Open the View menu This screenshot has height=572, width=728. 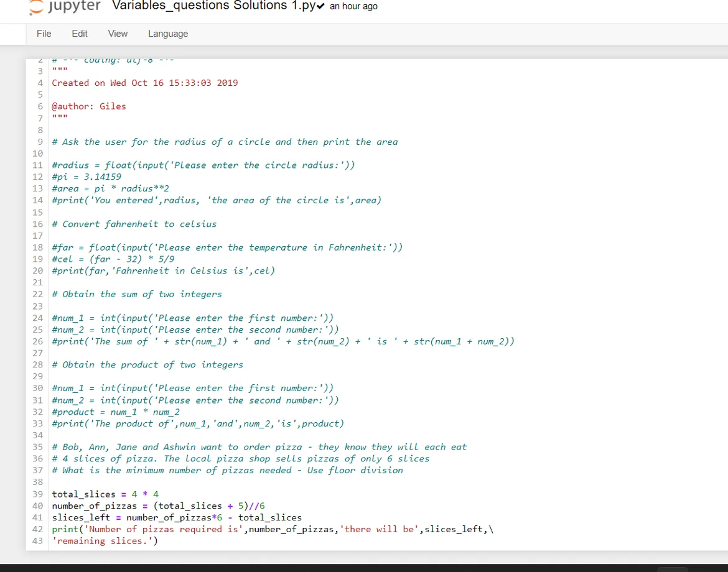[x=118, y=34]
